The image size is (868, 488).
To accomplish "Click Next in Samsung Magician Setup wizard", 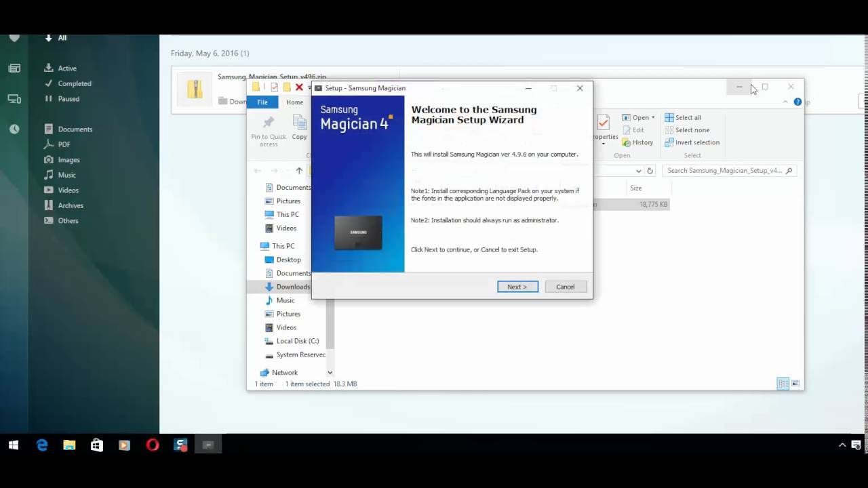I will click(x=517, y=287).
